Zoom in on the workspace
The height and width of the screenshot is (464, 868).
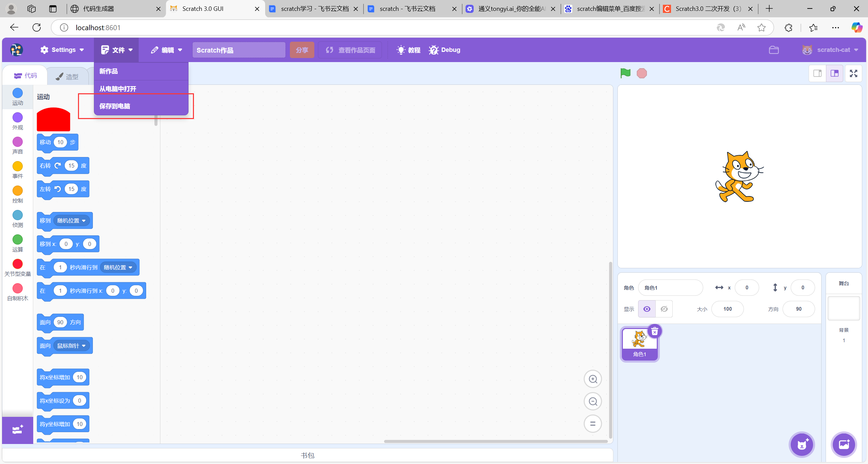(593, 379)
